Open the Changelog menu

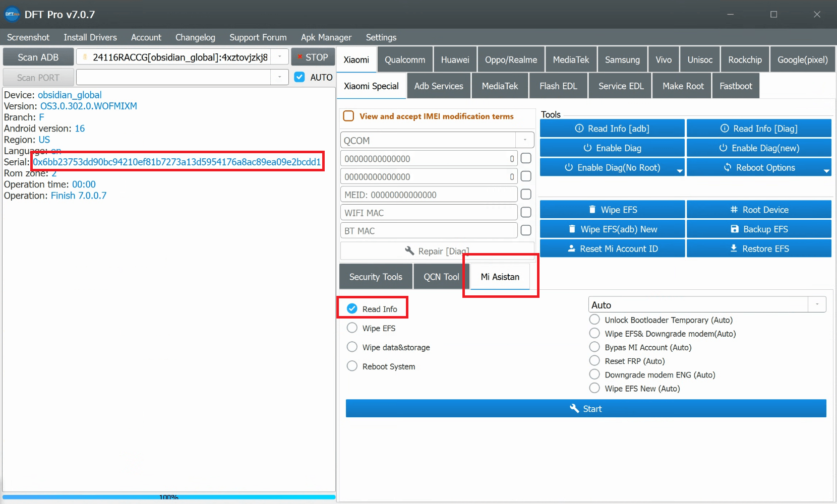pos(195,37)
